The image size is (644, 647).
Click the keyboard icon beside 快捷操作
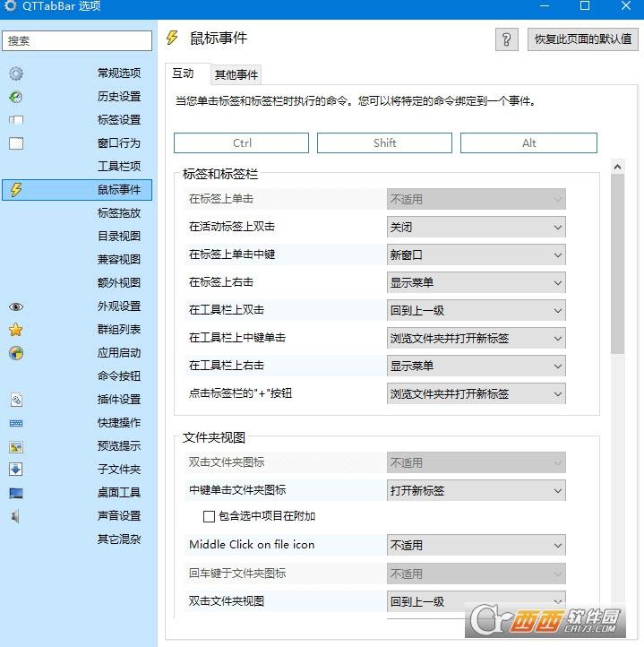[16, 423]
